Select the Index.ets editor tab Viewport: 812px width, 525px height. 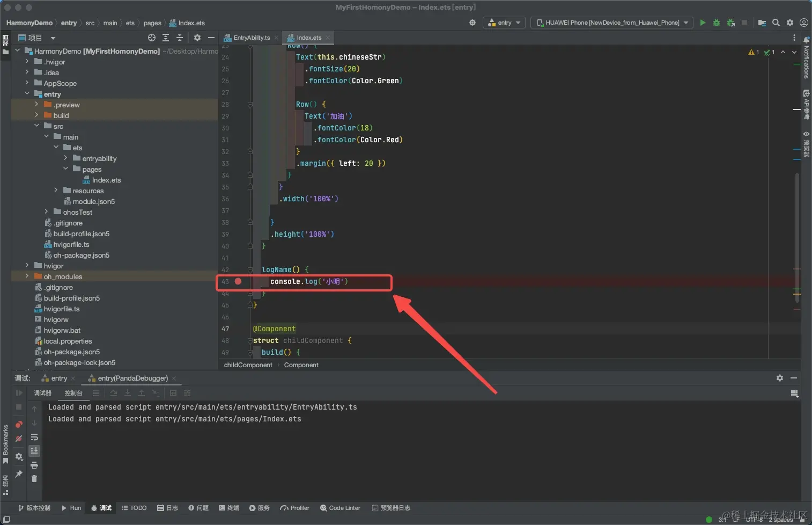point(309,38)
